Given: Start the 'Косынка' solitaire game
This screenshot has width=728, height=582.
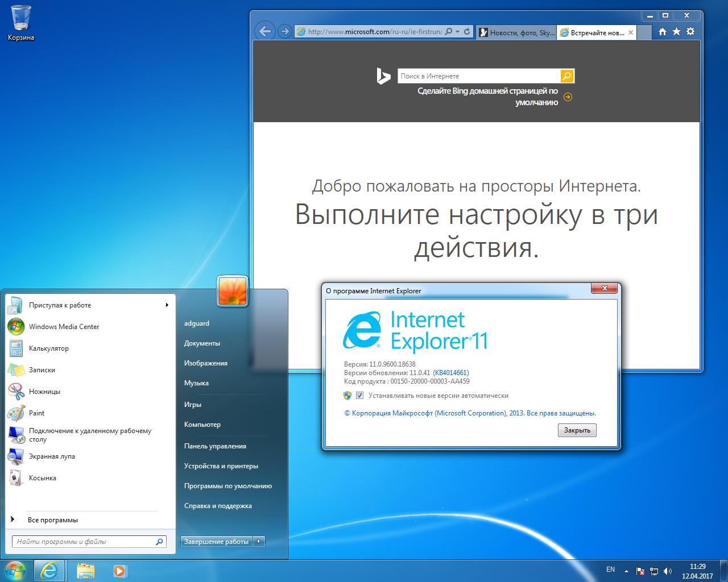Looking at the screenshot, I should 89,478.
